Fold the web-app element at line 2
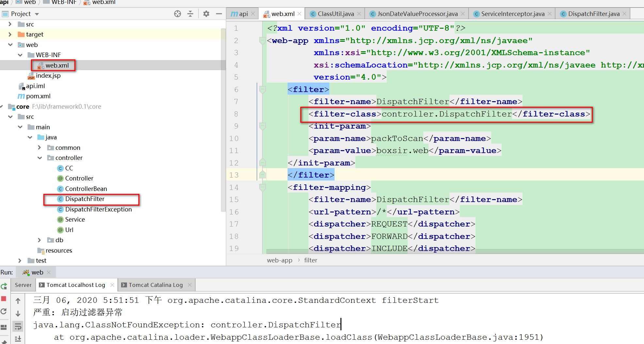The width and height of the screenshot is (644, 344). coord(262,40)
